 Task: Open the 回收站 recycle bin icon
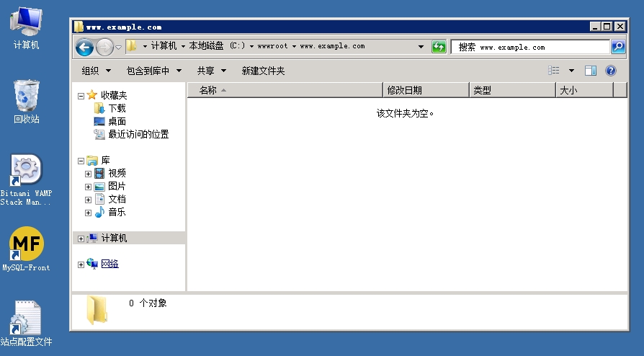point(26,96)
